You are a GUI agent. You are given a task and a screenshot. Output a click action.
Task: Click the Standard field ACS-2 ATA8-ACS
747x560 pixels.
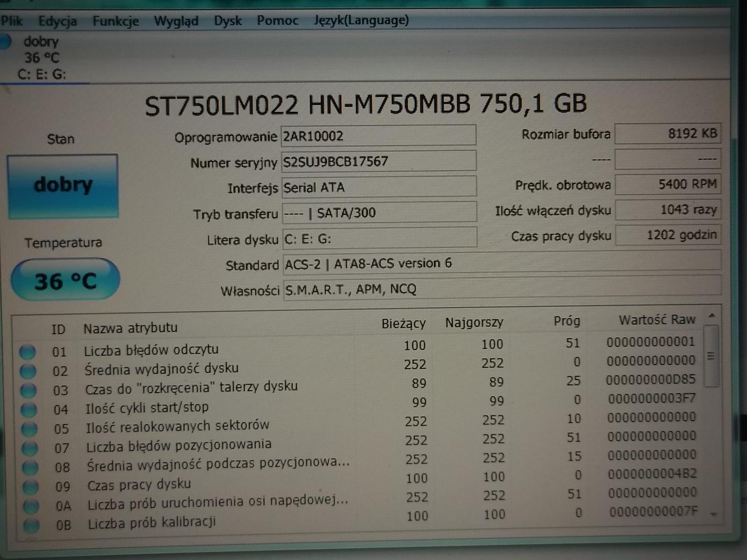[502, 262]
